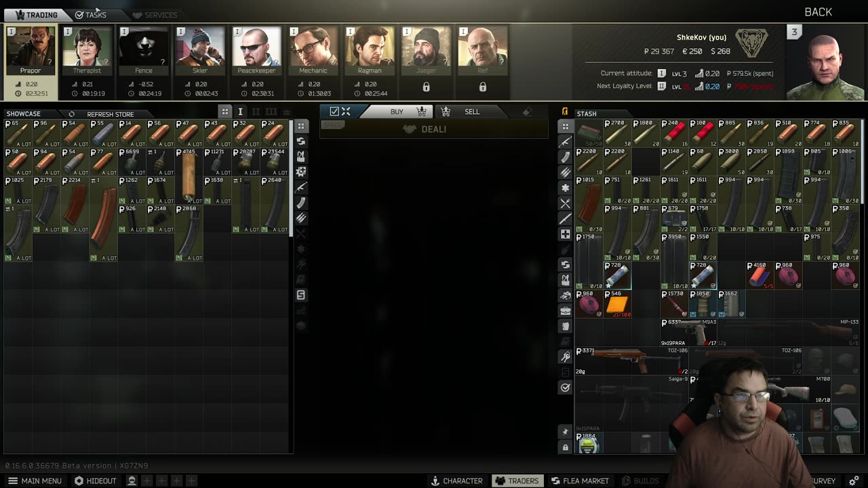868x488 pixels.
Task: Click the DEAL! button
Action: point(434,129)
